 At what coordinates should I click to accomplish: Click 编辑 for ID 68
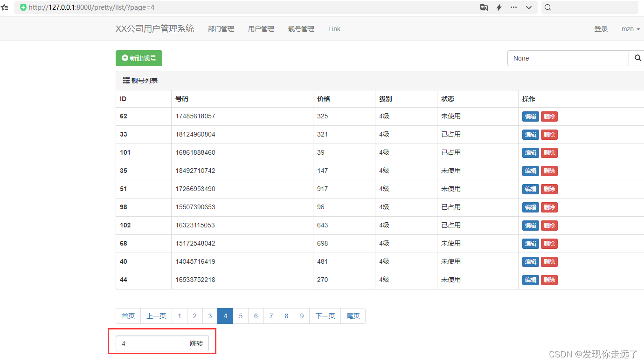click(531, 244)
